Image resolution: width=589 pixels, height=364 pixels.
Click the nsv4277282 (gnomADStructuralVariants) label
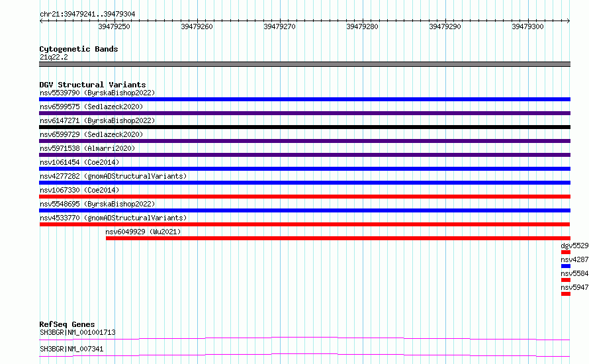[113, 176]
